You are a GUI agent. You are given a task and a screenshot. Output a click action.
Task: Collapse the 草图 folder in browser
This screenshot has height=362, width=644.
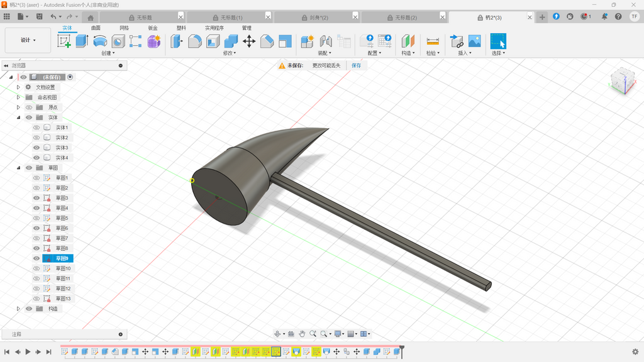pos(18,168)
